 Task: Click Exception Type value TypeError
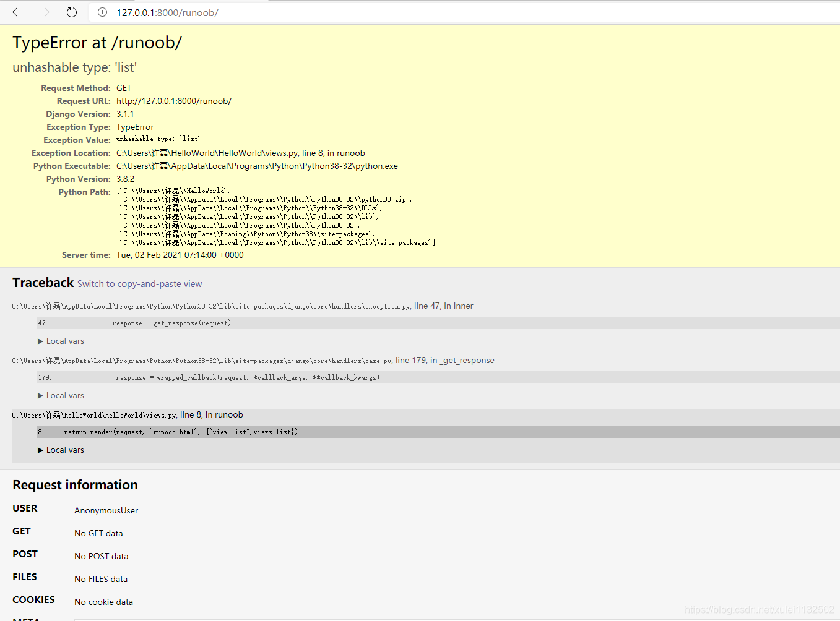click(135, 127)
